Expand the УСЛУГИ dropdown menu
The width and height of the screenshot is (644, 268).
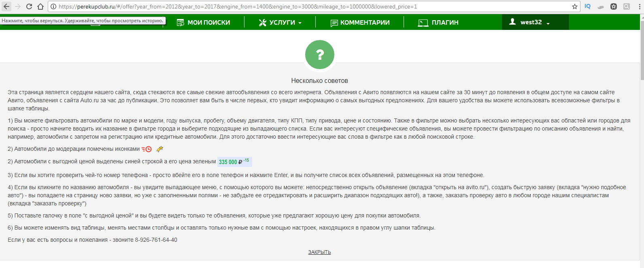pyautogui.click(x=280, y=23)
